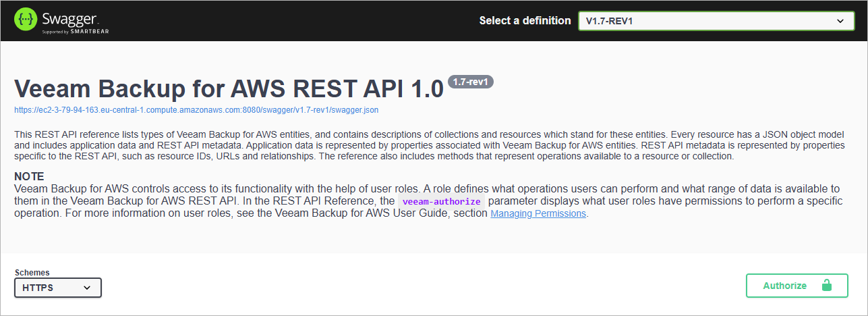Click the Select a definition label

525,21
